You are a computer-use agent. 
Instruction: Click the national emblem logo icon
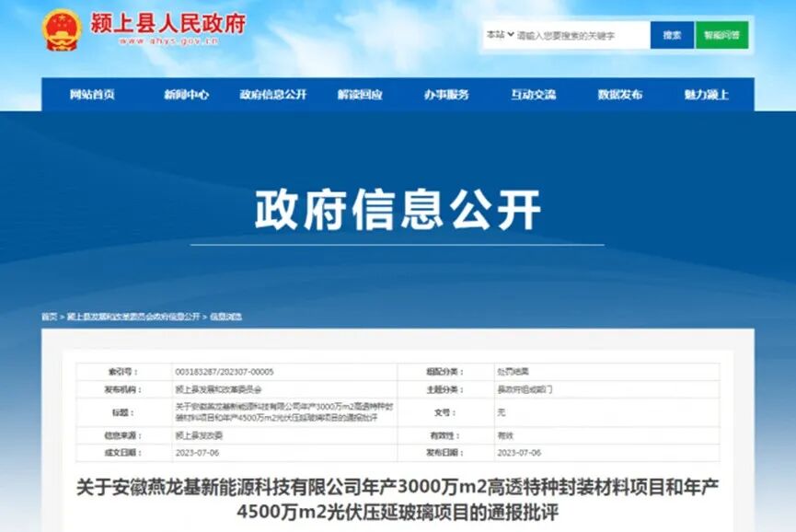coord(61,29)
